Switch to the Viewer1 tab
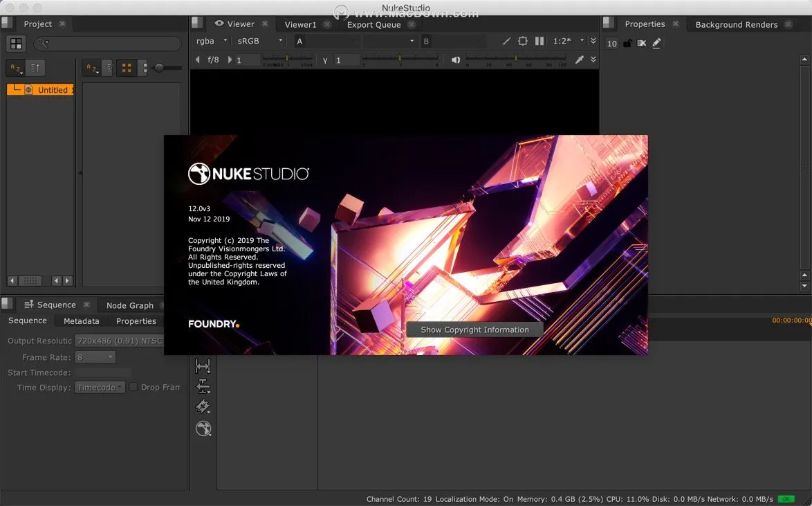812x506 pixels. coord(300,24)
